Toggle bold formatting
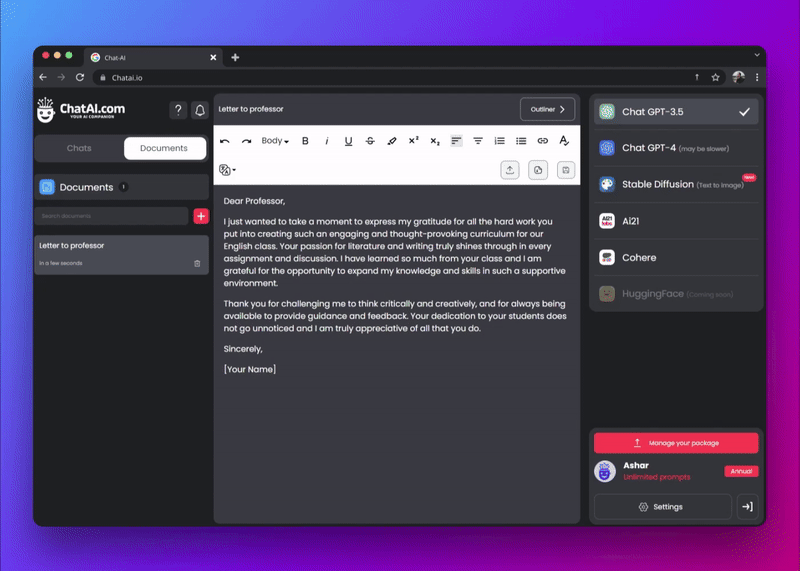 305,141
